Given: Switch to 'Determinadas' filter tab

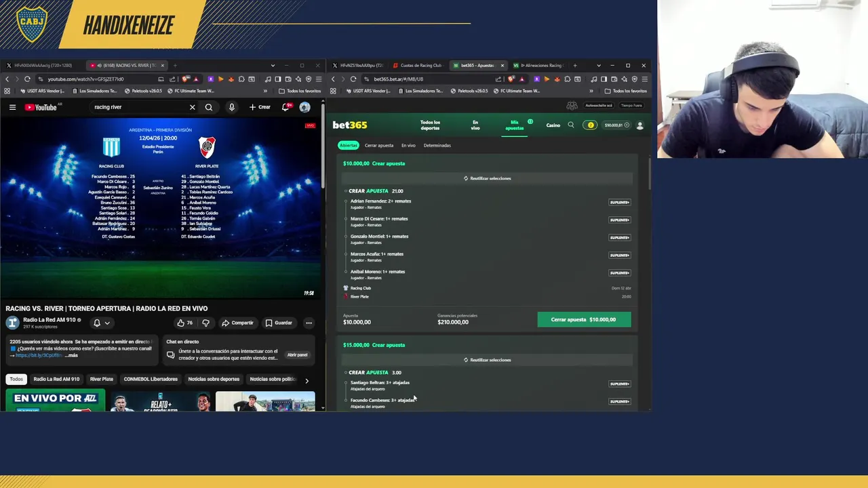Looking at the screenshot, I should click(x=437, y=145).
